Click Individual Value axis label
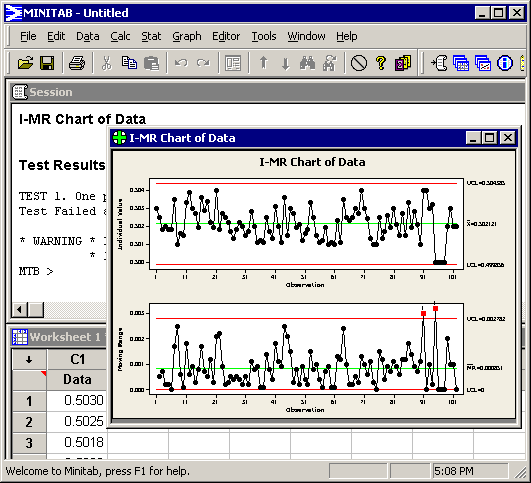 [120, 224]
